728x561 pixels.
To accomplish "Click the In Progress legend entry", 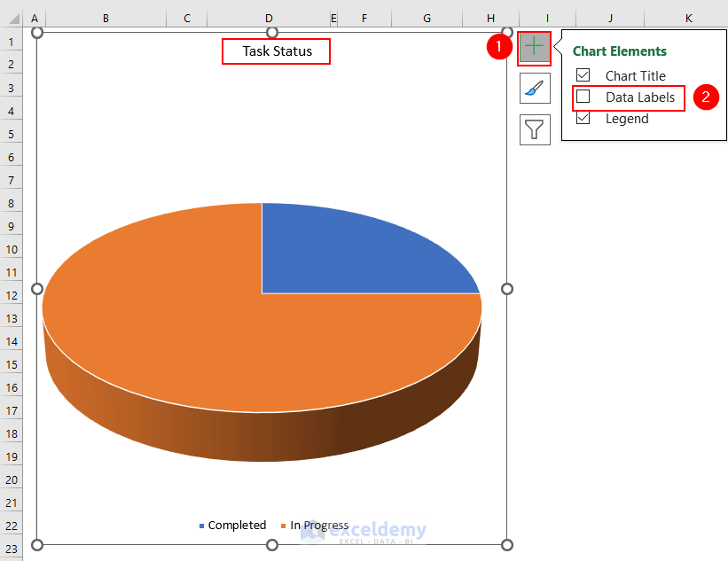I will [317, 525].
